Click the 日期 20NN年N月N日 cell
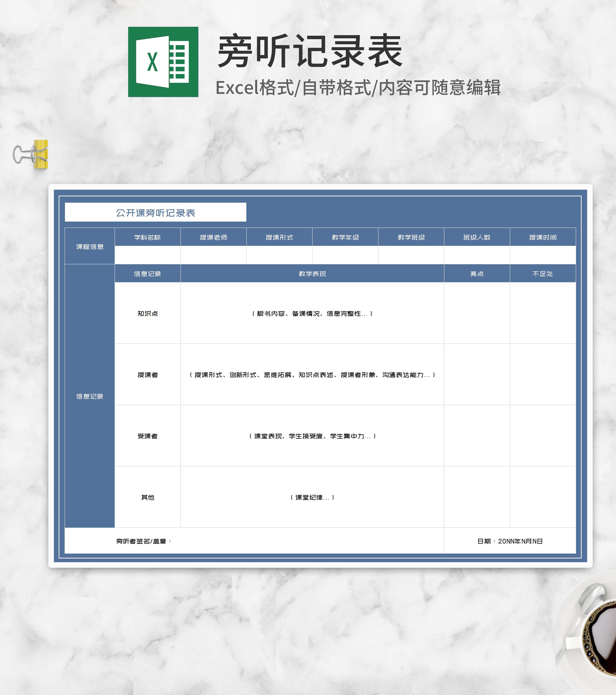616x695 pixels. 509,541
